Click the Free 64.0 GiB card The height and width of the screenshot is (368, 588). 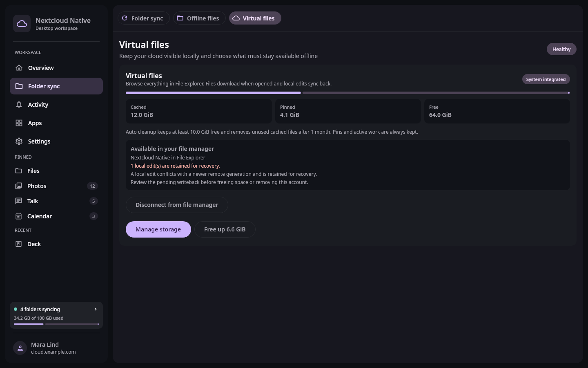click(497, 111)
